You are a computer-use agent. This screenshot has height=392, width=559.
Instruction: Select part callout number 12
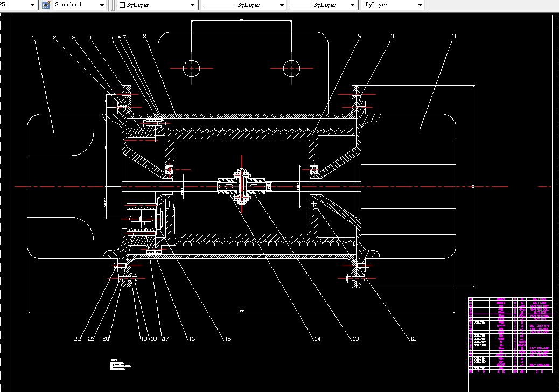(x=413, y=339)
